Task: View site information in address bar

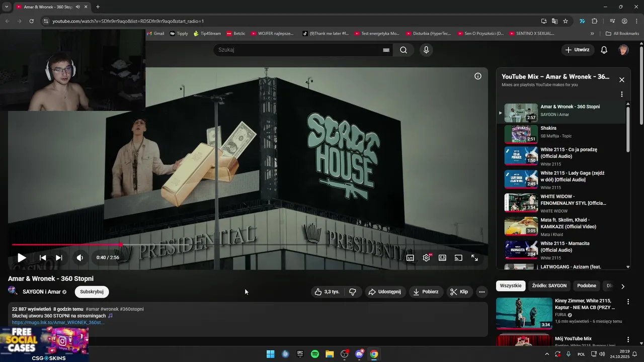Action: click(x=46, y=21)
